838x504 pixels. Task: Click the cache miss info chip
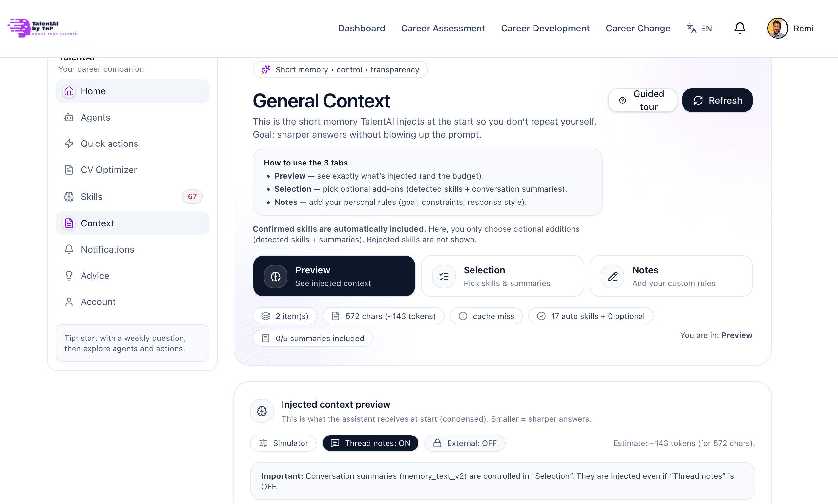486,316
